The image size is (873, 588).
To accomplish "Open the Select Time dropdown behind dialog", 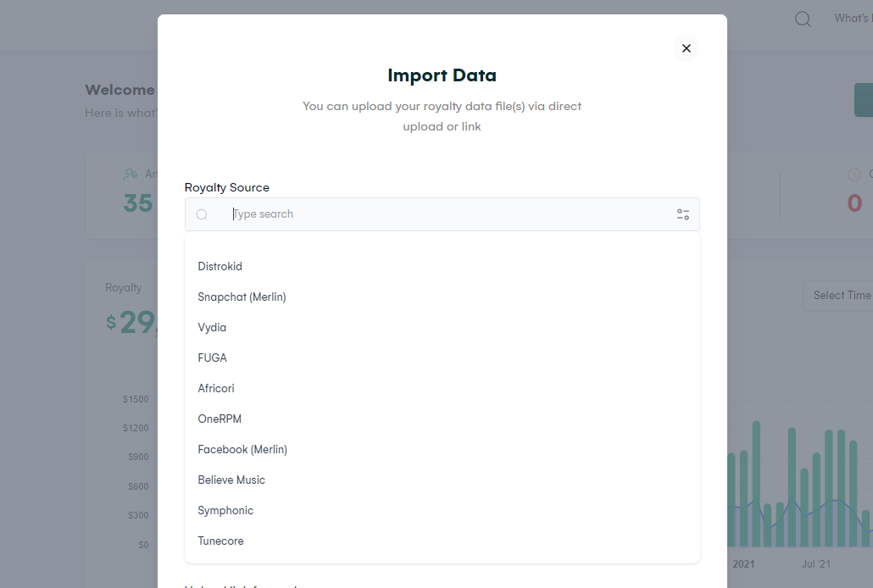I will [838, 296].
